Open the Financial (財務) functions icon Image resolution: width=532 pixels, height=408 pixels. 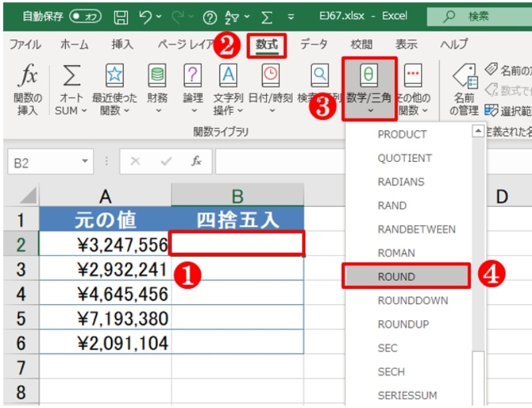(x=157, y=77)
